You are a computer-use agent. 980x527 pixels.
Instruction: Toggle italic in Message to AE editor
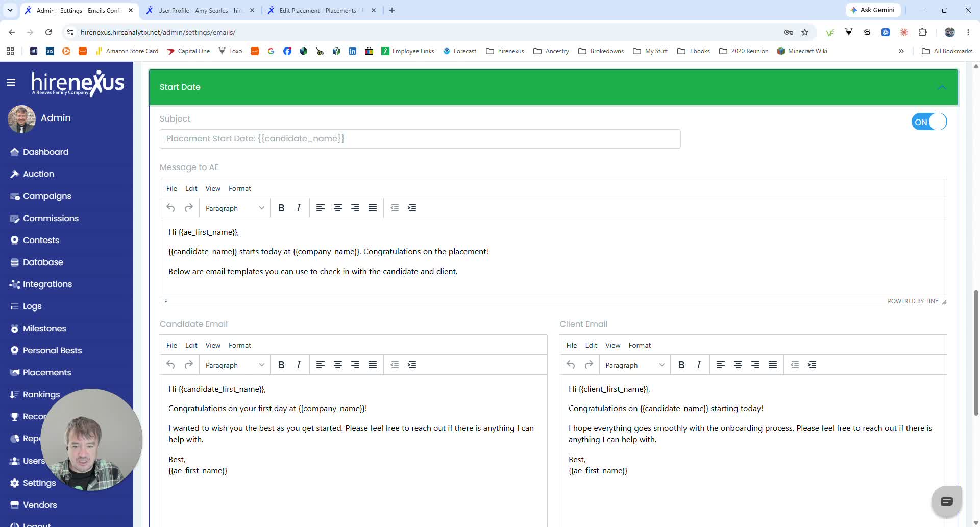coord(299,208)
